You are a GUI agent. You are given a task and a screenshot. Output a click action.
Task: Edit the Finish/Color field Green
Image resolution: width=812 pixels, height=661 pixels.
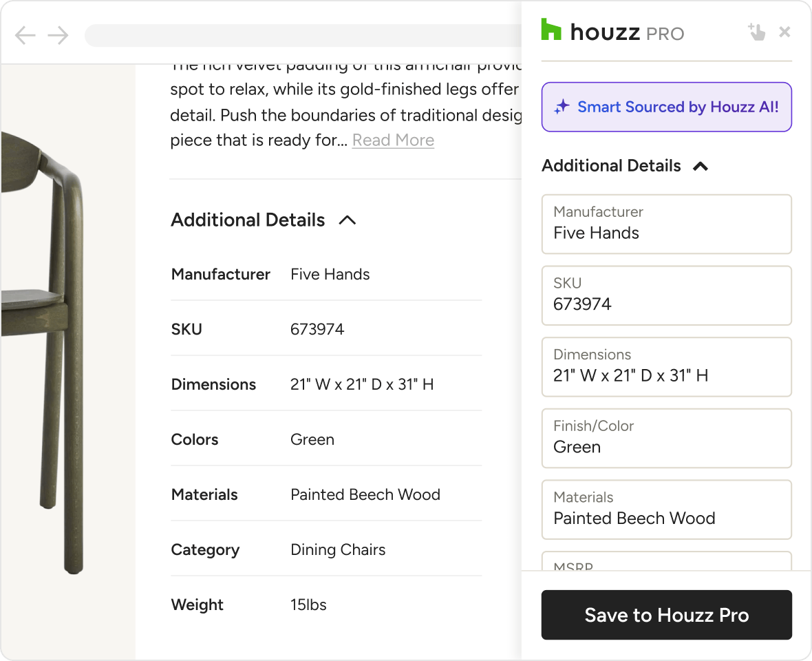[x=667, y=438]
